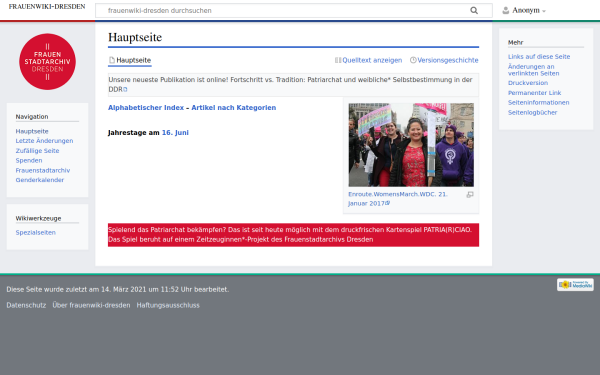Click the Hauptseite page heading

coord(135,37)
